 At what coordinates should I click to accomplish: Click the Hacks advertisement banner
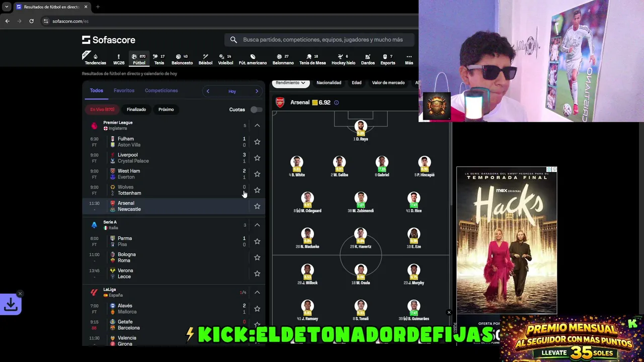(507, 240)
